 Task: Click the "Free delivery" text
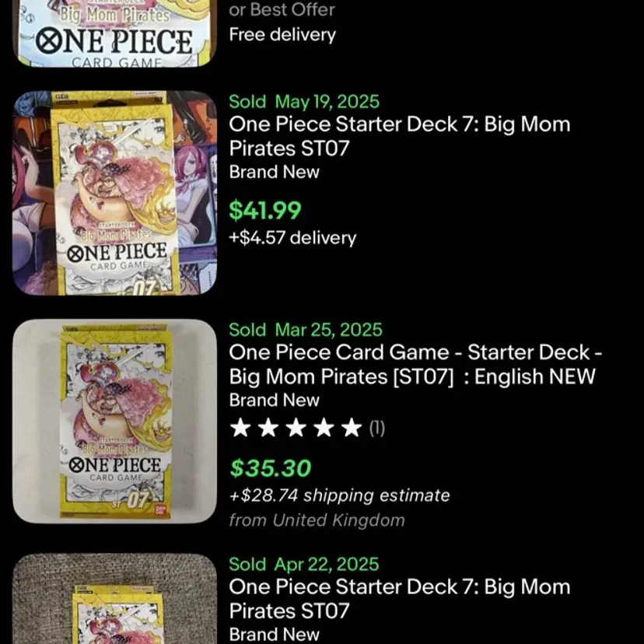coord(282,35)
